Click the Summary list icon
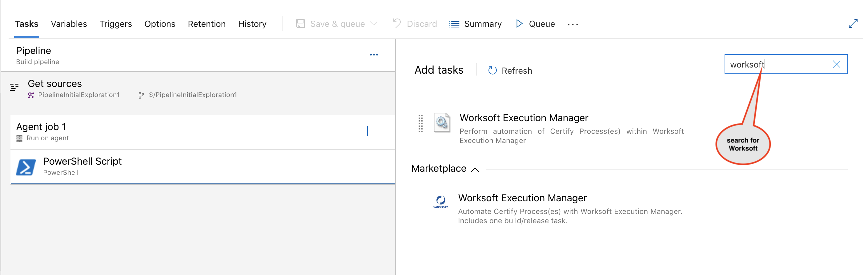868x275 pixels. click(454, 24)
